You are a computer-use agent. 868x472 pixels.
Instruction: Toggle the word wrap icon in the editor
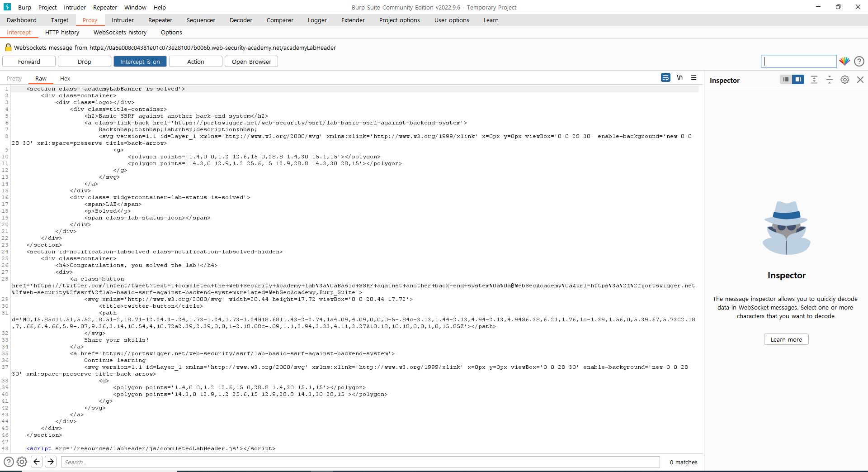[665, 78]
